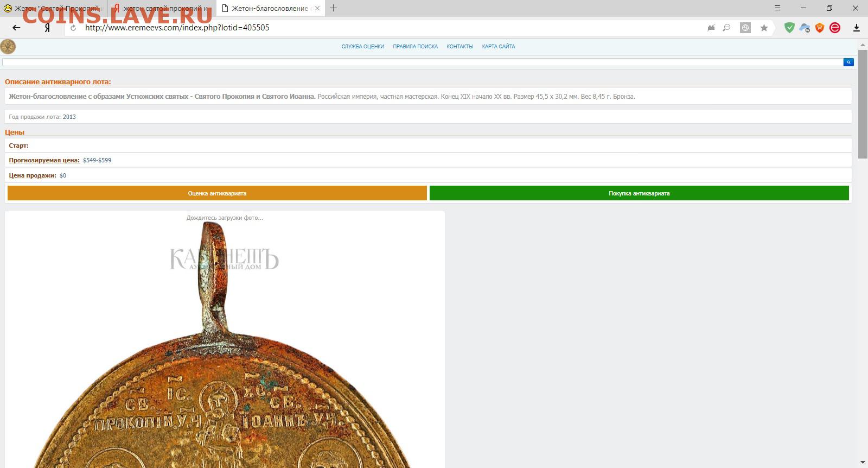This screenshot has width=868, height=468.
Task: Open the "Служба оценки" link
Action: tap(363, 47)
